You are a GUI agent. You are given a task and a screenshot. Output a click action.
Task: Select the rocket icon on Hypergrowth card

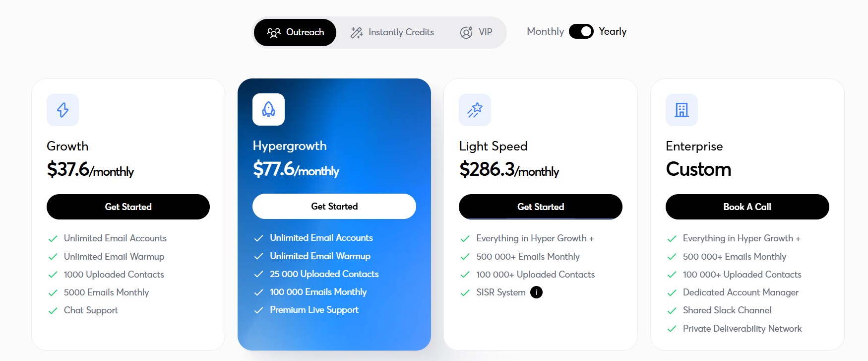click(x=268, y=109)
